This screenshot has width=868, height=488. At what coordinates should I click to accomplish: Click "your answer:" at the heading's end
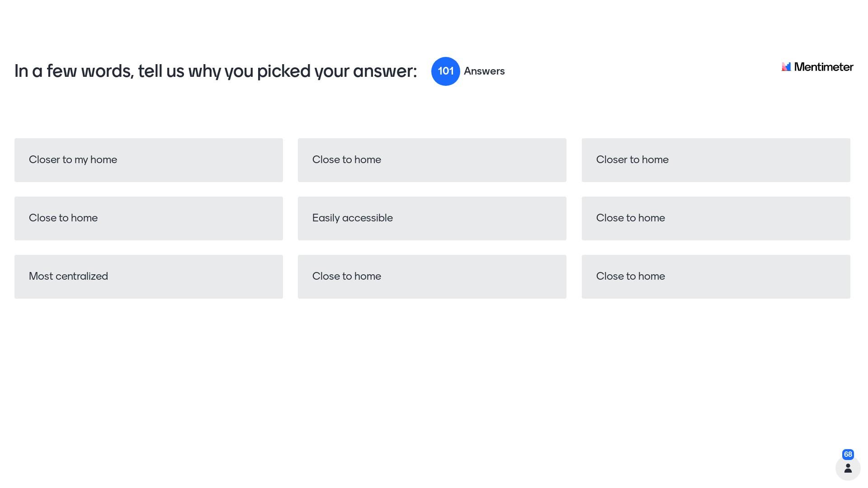coord(365,71)
